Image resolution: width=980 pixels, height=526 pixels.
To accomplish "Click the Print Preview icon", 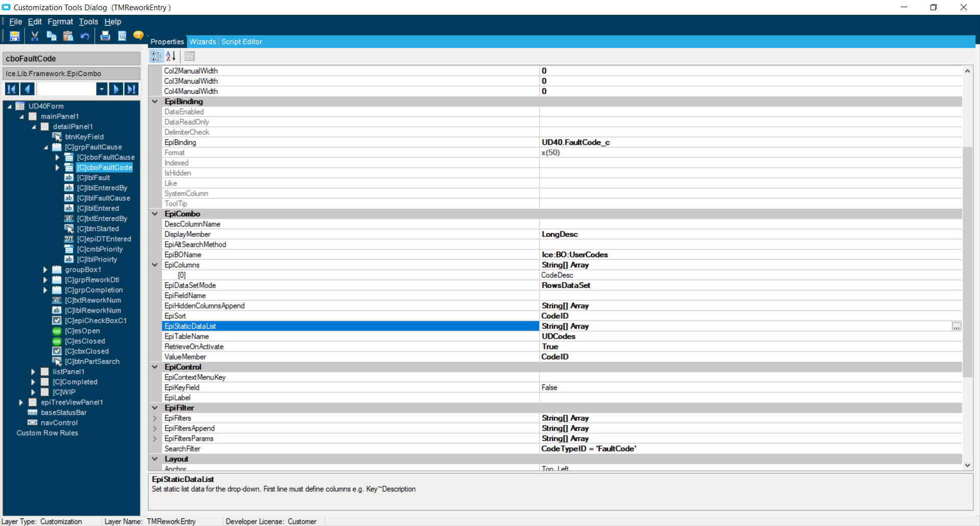I will [x=122, y=36].
